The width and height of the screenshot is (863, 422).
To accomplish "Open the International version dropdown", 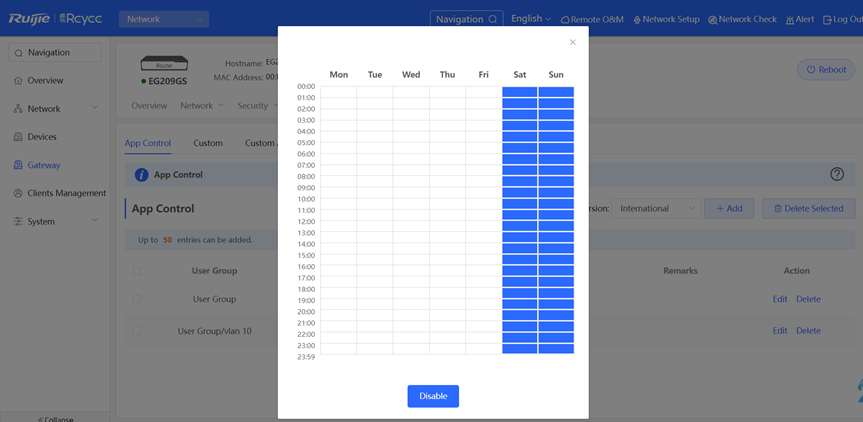I will (657, 208).
